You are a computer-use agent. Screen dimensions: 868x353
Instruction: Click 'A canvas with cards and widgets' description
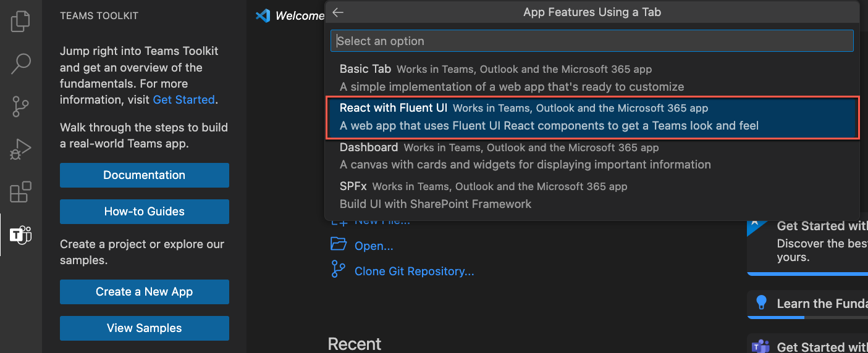(525, 165)
